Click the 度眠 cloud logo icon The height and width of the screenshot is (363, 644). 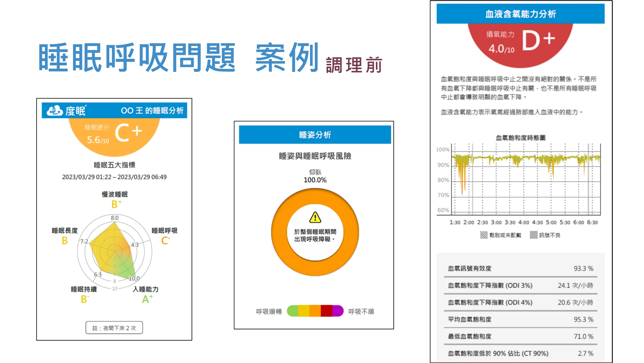tap(55, 110)
